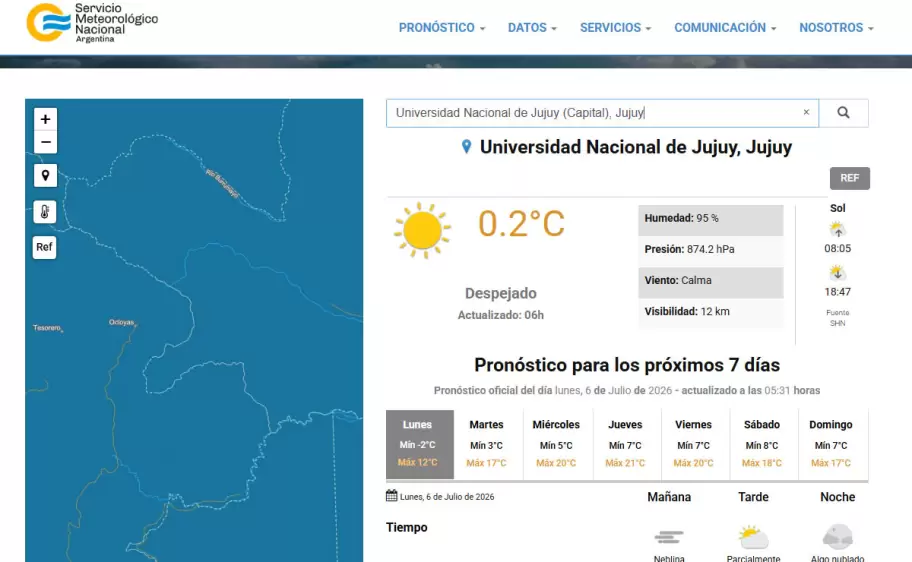Viewport: 912px width, 562px height.
Task: Expand the DATOS menu
Action: pos(532,28)
